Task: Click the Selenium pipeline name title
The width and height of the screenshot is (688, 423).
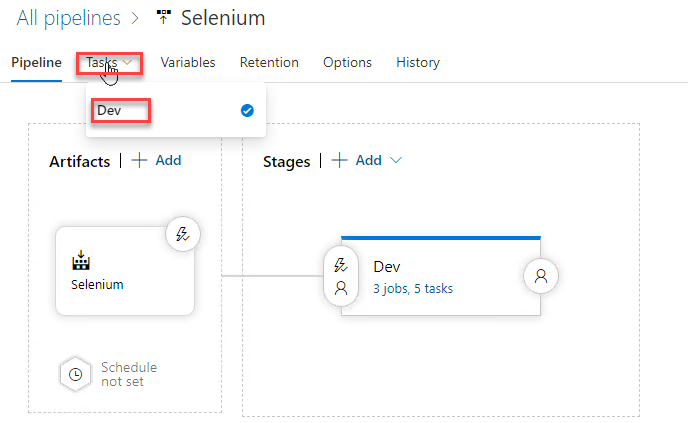Action: click(x=223, y=18)
